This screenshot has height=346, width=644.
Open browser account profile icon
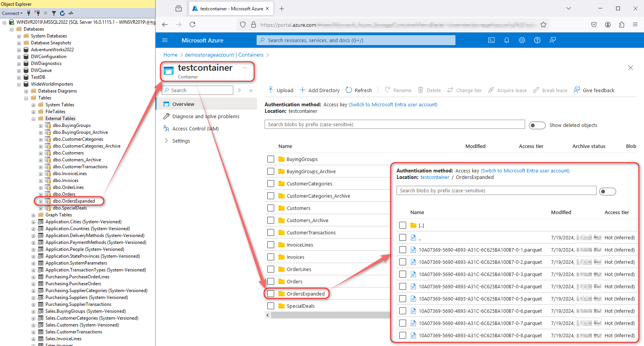pyautogui.click(x=608, y=24)
